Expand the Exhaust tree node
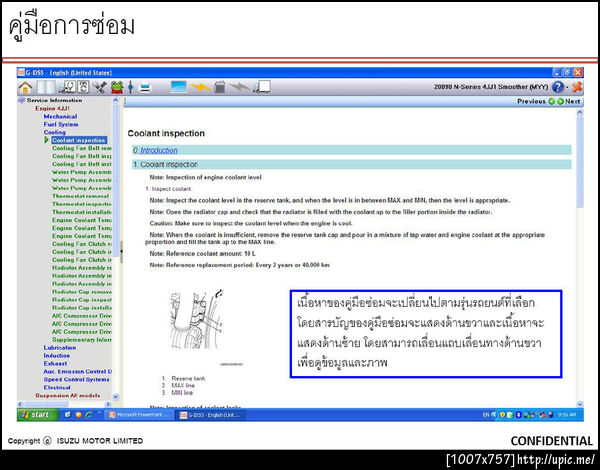The height and width of the screenshot is (470, 600). [55, 364]
